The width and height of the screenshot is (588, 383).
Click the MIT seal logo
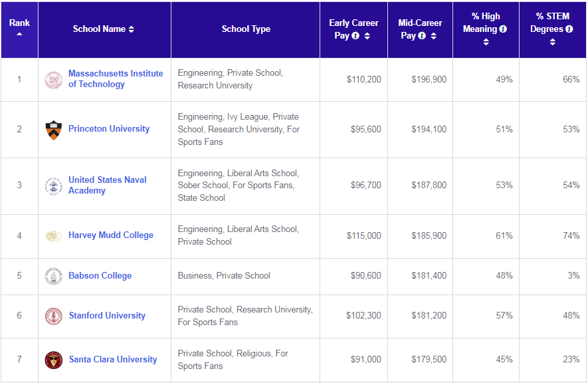click(x=54, y=80)
